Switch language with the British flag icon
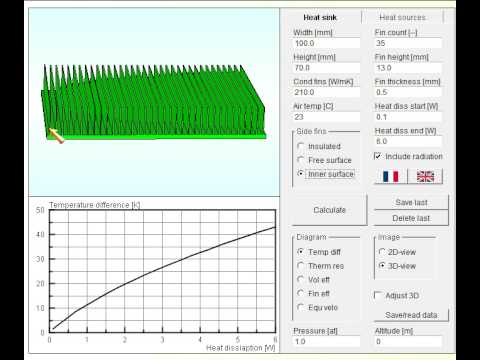This screenshot has height=360, width=480. [425, 176]
